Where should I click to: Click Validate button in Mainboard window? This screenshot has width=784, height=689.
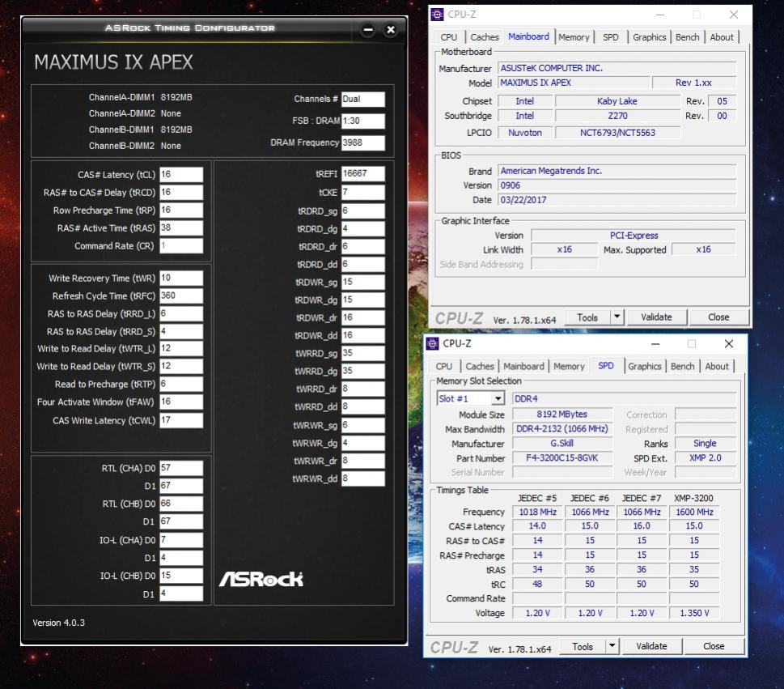pyautogui.click(x=656, y=317)
